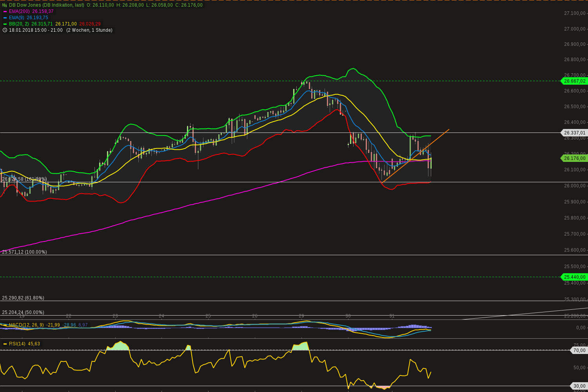The width and height of the screenshot is (588, 392).
Task: Click the date label 31 on the time axis
Action: point(392,316)
